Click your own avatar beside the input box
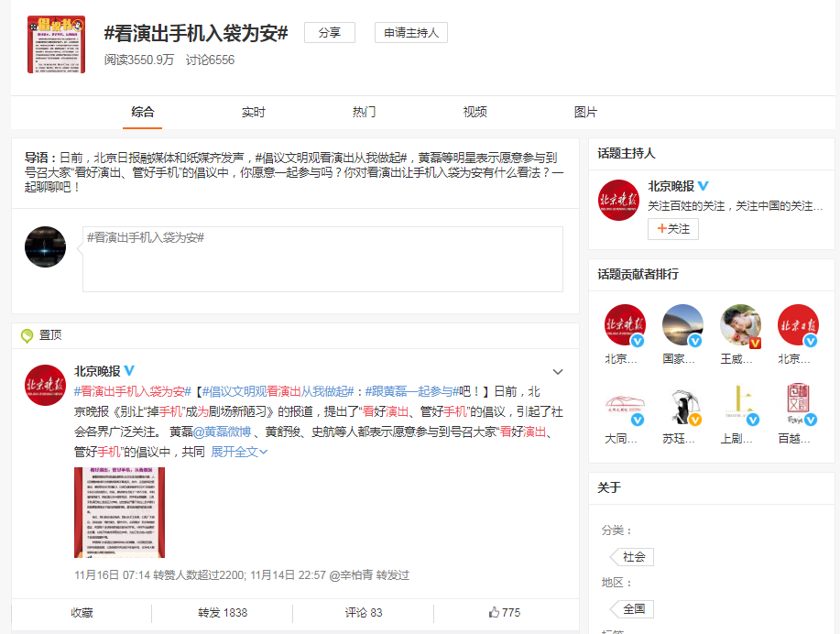Screen dimensions: 840x634 coord(46,246)
